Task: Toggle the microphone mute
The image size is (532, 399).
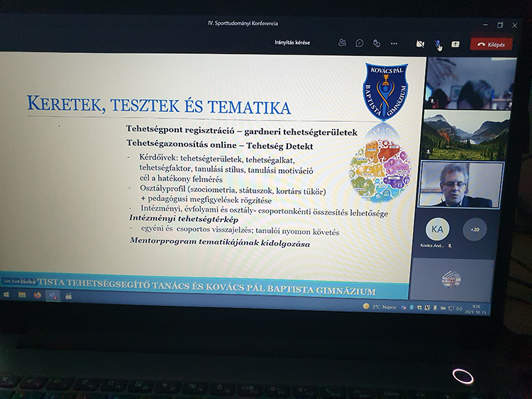Action: pyautogui.click(x=438, y=44)
